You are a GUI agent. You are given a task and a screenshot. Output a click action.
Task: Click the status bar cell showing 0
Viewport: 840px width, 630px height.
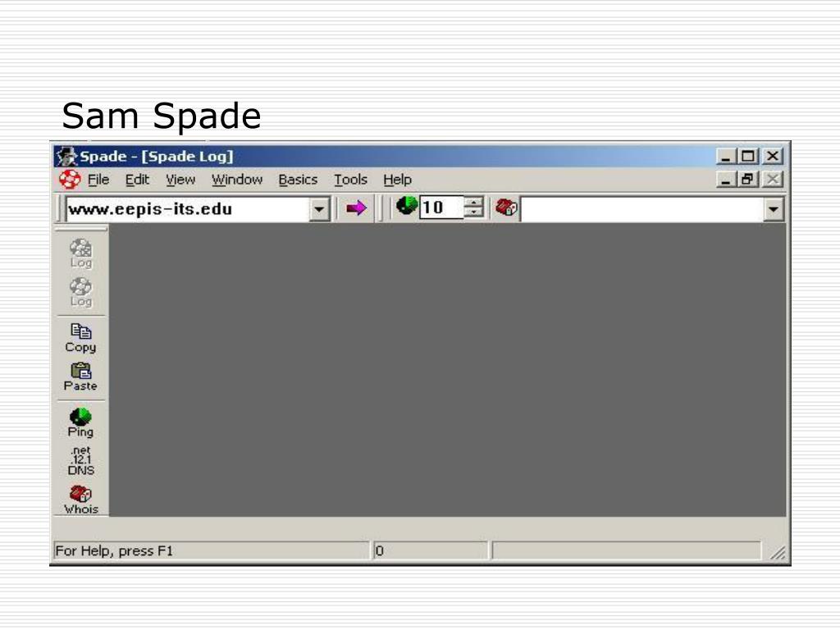pos(431,550)
